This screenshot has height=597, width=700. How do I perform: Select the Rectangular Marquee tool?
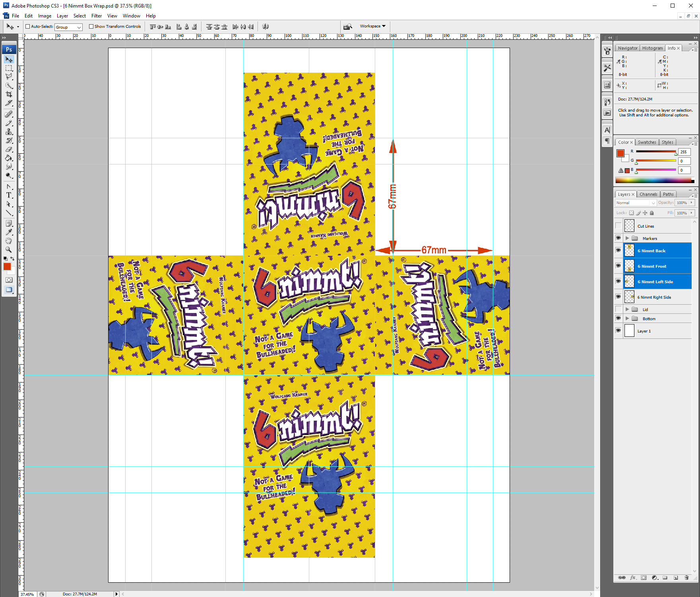coord(9,68)
